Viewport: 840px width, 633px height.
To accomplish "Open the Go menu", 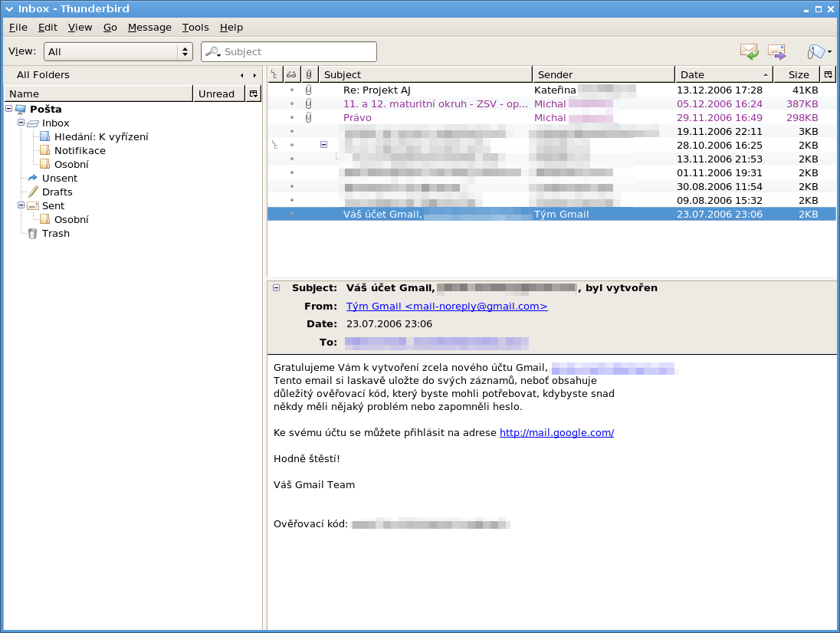I will click(110, 28).
